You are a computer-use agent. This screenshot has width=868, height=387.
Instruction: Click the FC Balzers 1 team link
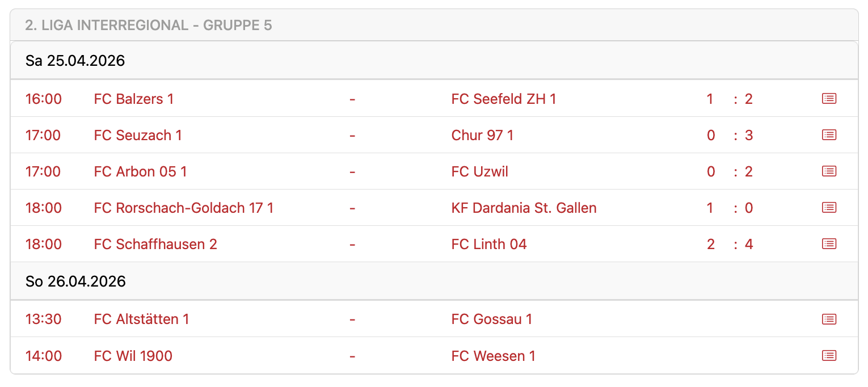(133, 99)
